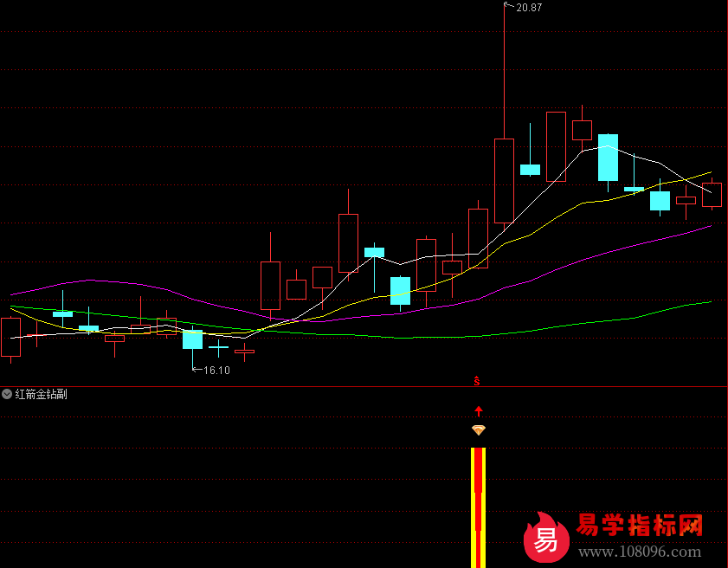The height and width of the screenshot is (568, 728).
Task: Click the red up-arrow buy signal
Action: tap(479, 410)
